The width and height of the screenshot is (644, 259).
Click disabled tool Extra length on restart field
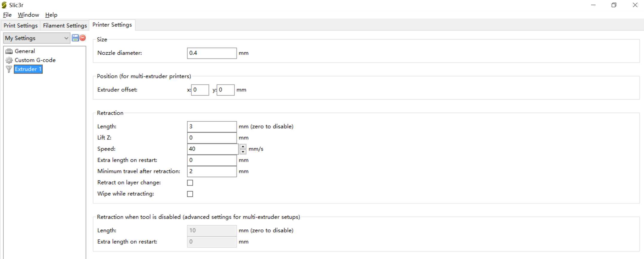[x=212, y=242]
